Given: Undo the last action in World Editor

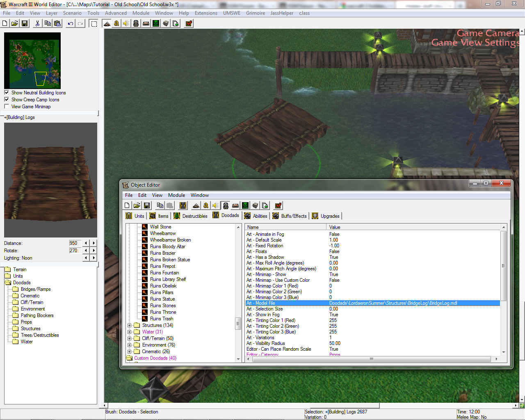Looking at the screenshot, I should click(71, 23).
